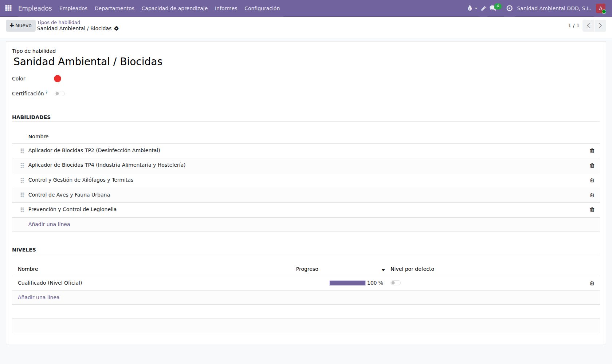Image resolution: width=612 pixels, height=364 pixels.
Task: Grab the drag handle of Aplicador TP2 row
Action: [22, 151]
